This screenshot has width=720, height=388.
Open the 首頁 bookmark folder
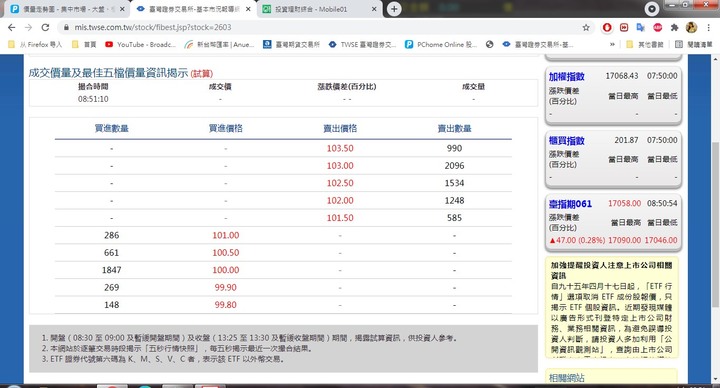coord(84,45)
